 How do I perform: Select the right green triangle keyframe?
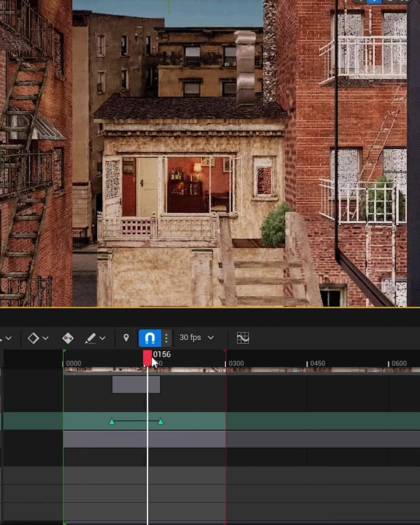point(161,421)
